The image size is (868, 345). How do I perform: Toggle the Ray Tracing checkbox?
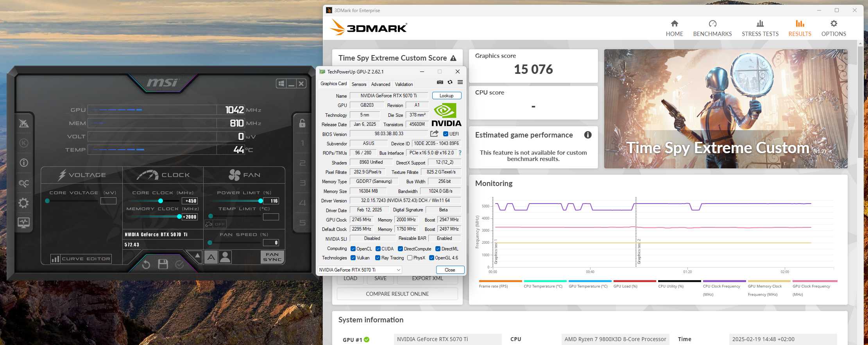click(x=378, y=258)
